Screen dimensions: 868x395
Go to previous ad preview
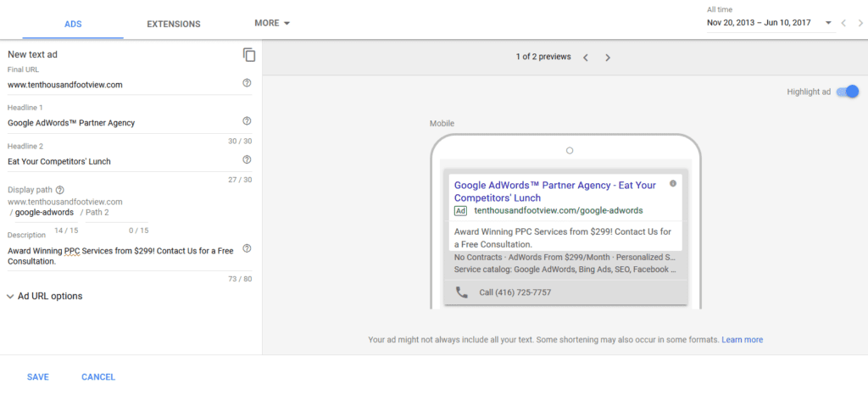[x=586, y=57]
